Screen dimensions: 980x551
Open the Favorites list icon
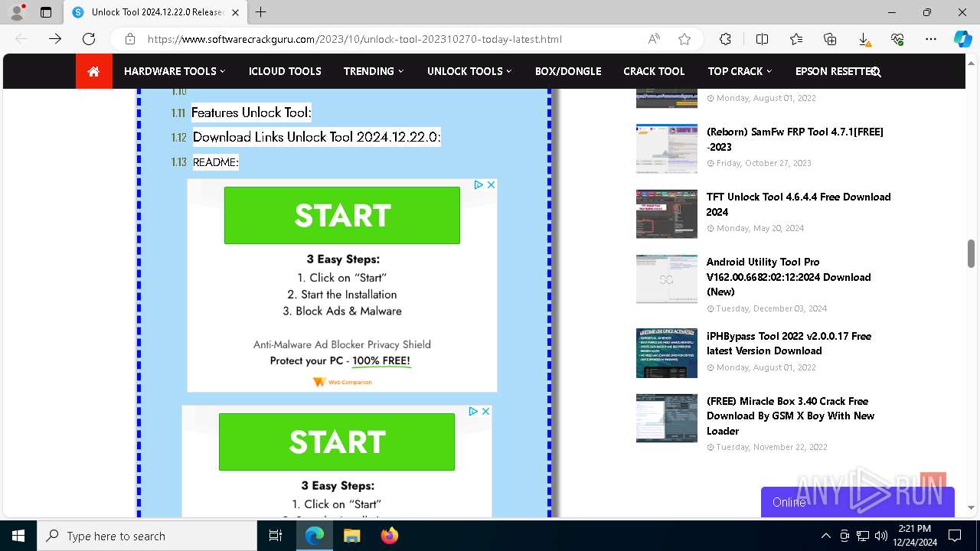(x=796, y=39)
